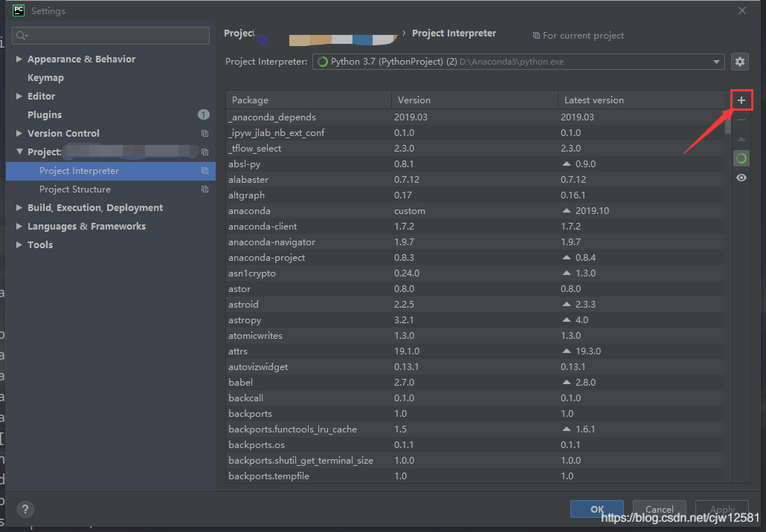Click copy icon next to Version Control
766x532 pixels.
[x=205, y=133]
